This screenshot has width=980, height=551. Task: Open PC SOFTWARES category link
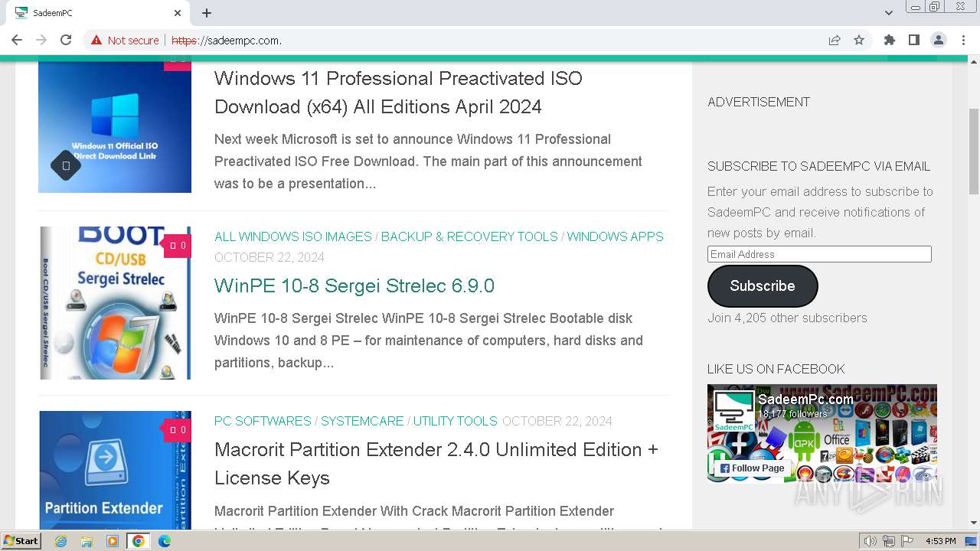pyautogui.click(x=263, y=421)
